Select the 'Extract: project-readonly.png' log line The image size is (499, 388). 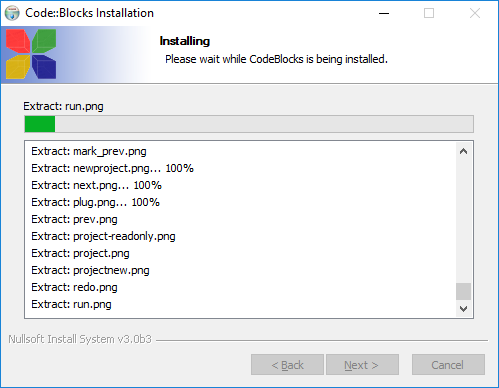[x=103, y=236]
